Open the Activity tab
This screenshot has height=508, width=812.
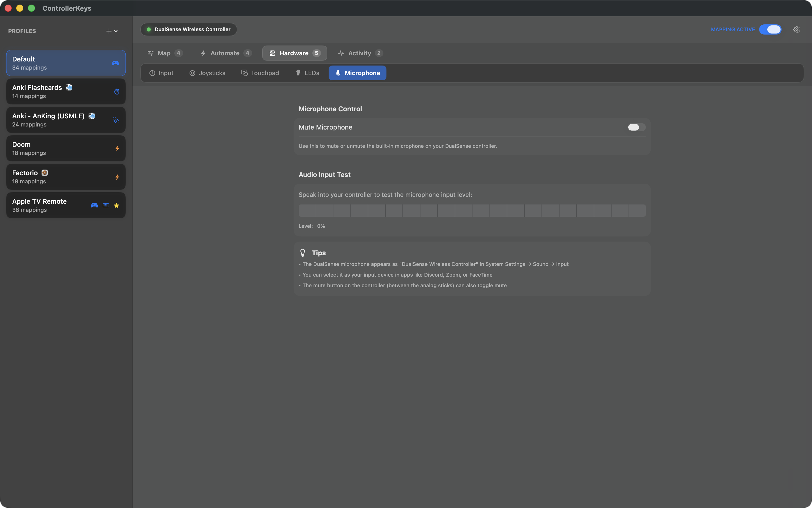click(360, 53)
